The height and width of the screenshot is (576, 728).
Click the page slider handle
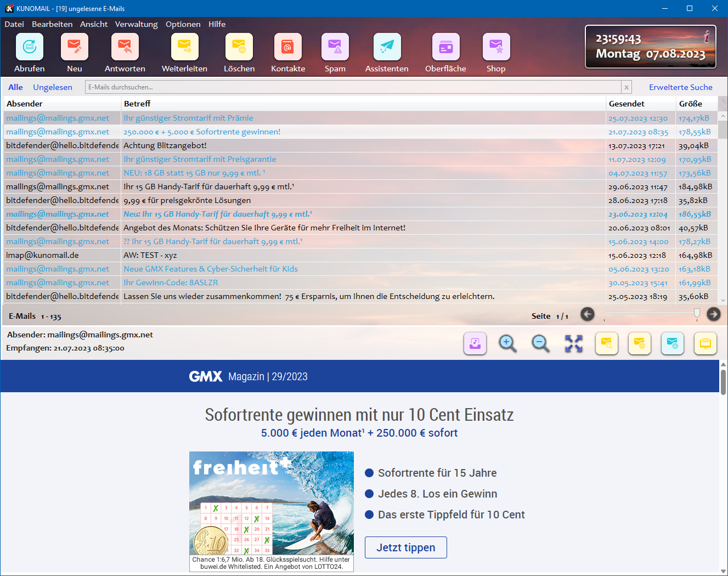click(697, 313)
